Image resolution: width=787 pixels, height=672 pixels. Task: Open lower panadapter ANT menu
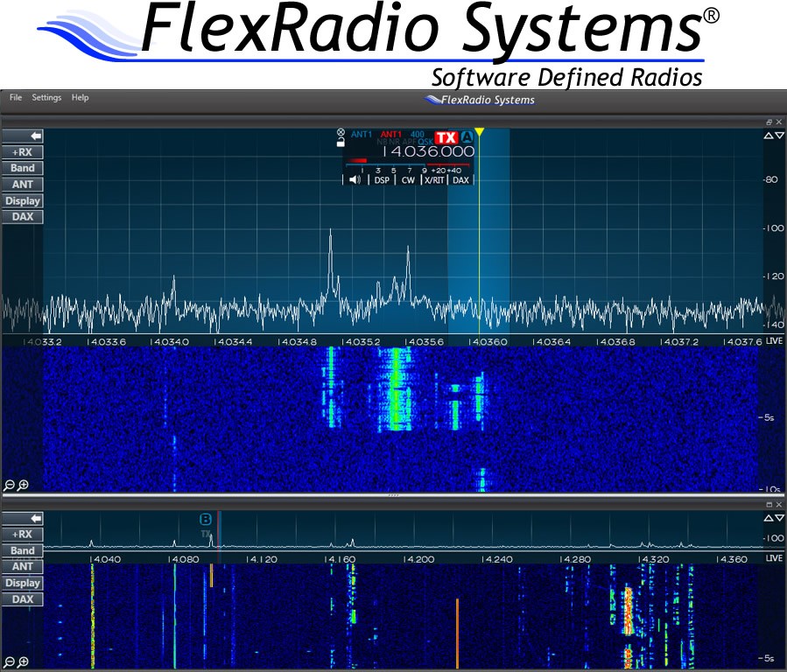pos(23,567)
